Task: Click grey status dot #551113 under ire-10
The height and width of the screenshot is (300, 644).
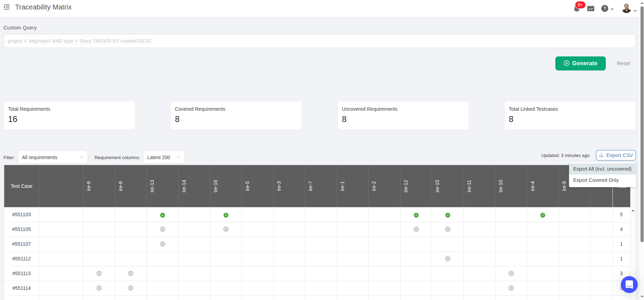Action: point(511,273)
